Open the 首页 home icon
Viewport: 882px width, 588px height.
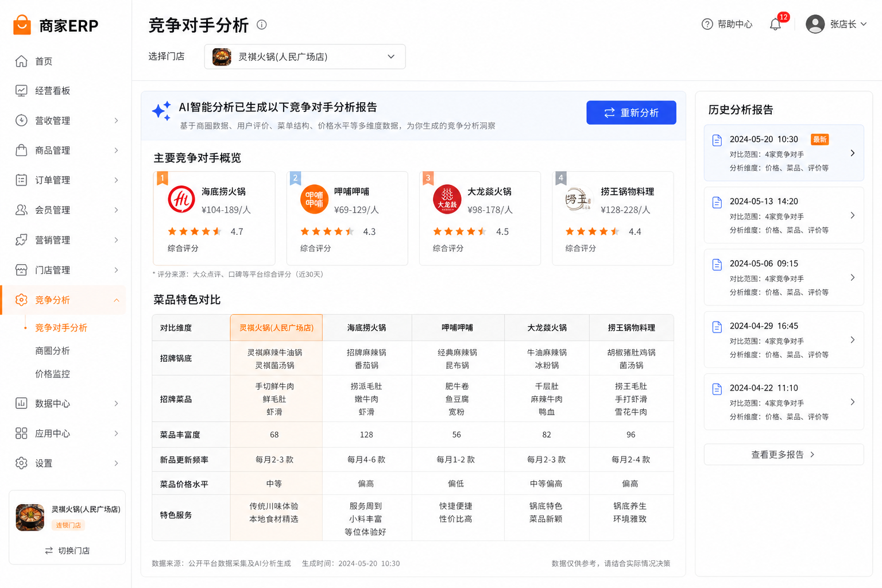click(21, 61)
